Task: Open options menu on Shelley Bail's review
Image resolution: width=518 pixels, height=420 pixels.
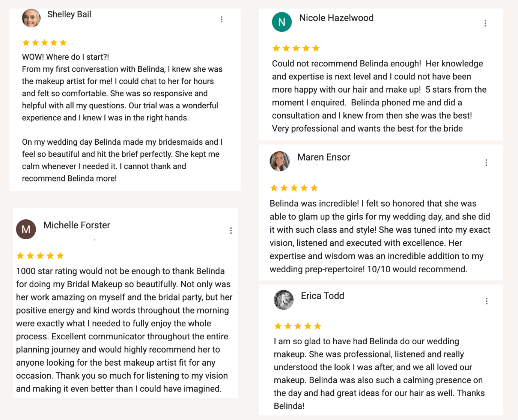Action: point(222,19)
